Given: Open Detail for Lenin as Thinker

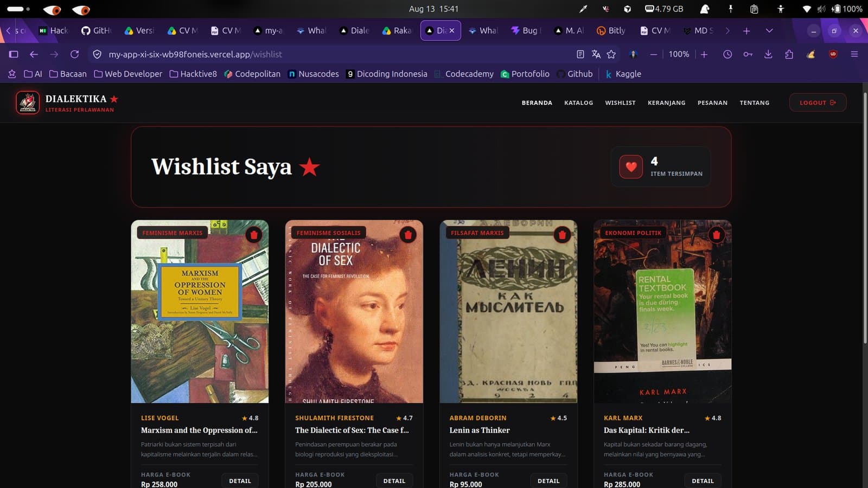Looking at the screenshot, I should tap(548, 481).
